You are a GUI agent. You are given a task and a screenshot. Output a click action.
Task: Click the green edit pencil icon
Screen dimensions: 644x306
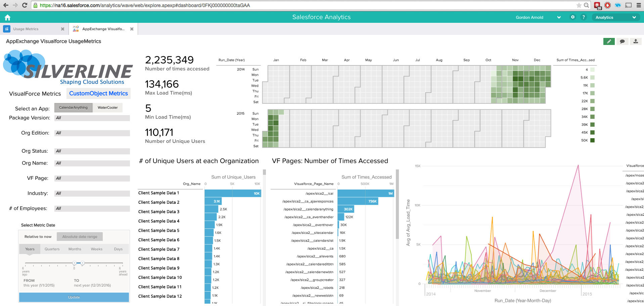pyautogui.click(x=609, y=41)
